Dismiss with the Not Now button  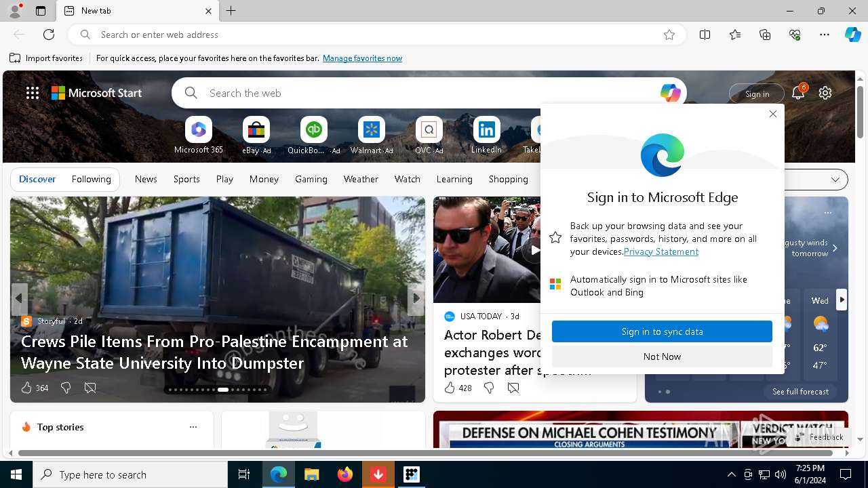click(662, 357)
